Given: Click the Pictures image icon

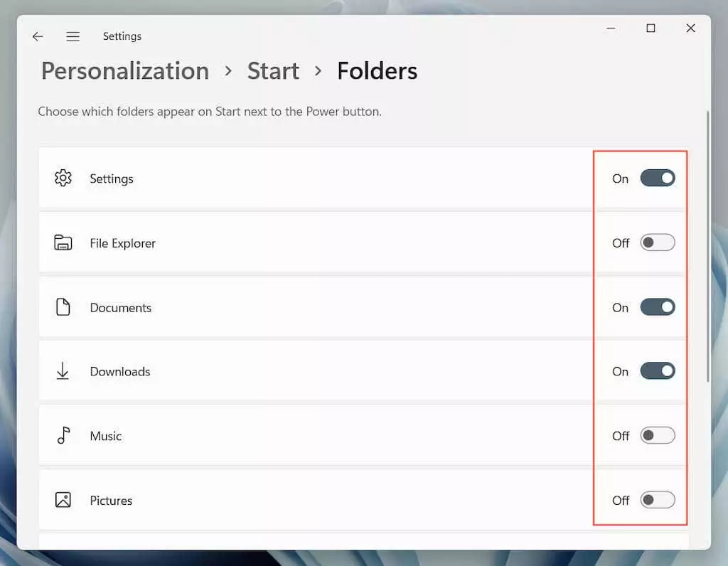Looking at the screenshot, I should pos(63,500).
